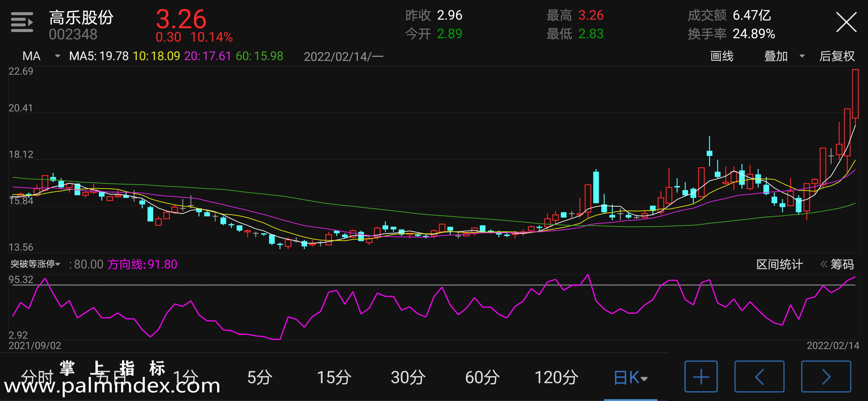Open the hamburger list menu icon

22,22
